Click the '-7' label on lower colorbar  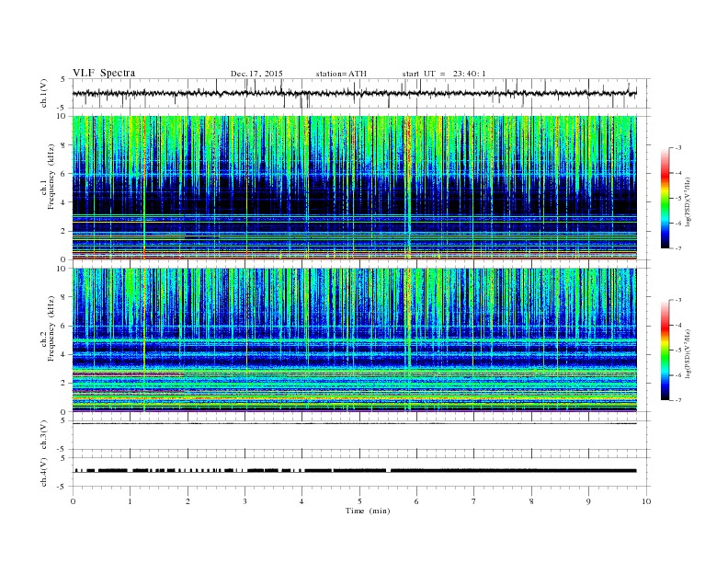click(x=677, y=400)
